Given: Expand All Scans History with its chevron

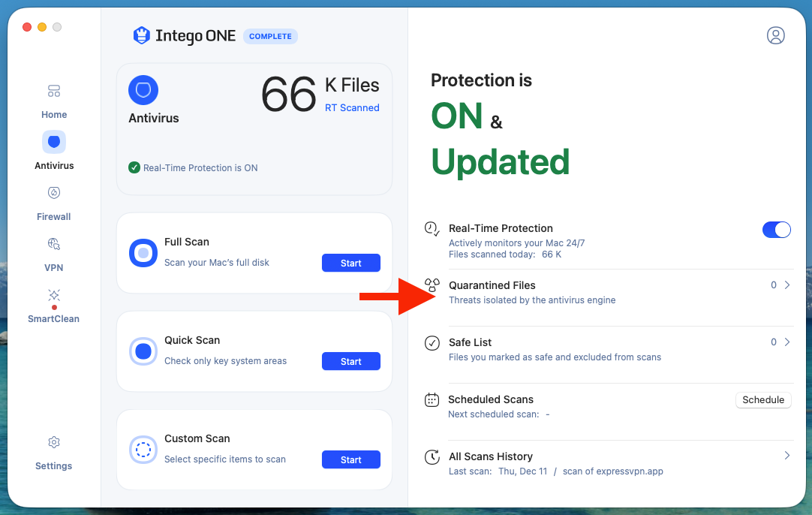Looking at the screenshot, I should coord(787,456).
